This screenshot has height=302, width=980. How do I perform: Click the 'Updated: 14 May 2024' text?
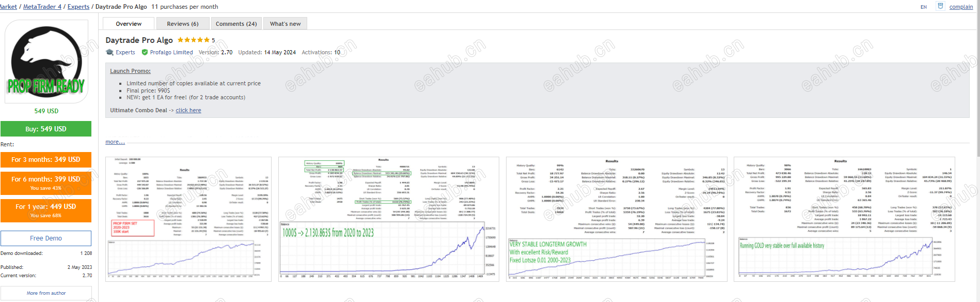pos(267,52)
